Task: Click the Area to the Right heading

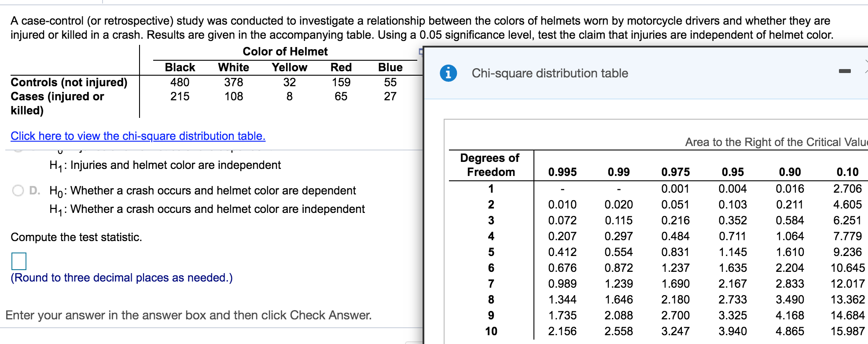Action: coord(776,142)
